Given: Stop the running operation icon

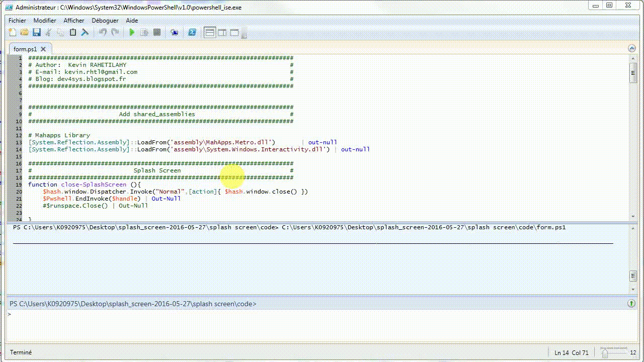Looking at the screenshot, I should [x=156, y=32].
